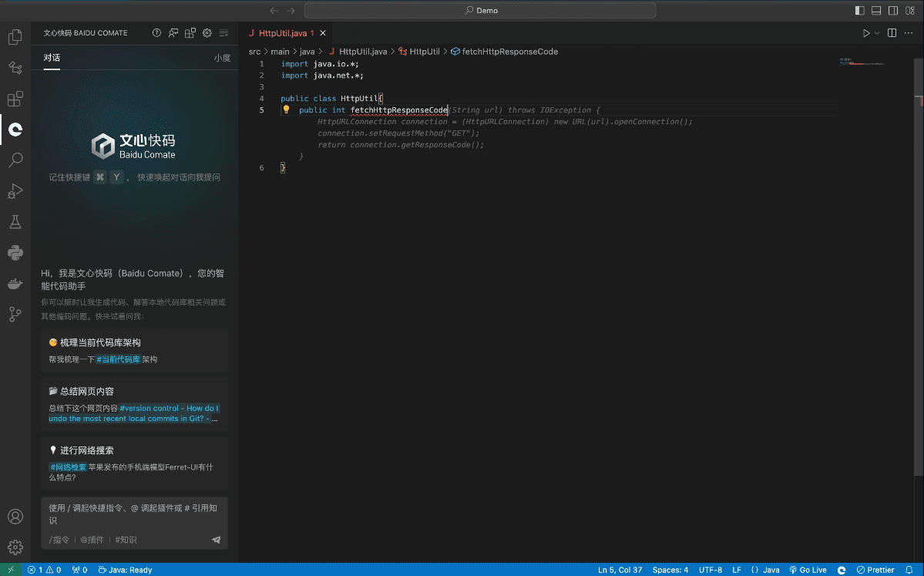Viewport: 924px width, 576px height.
Task: Go back using the title bar arrow
Action: pos(274,11)
